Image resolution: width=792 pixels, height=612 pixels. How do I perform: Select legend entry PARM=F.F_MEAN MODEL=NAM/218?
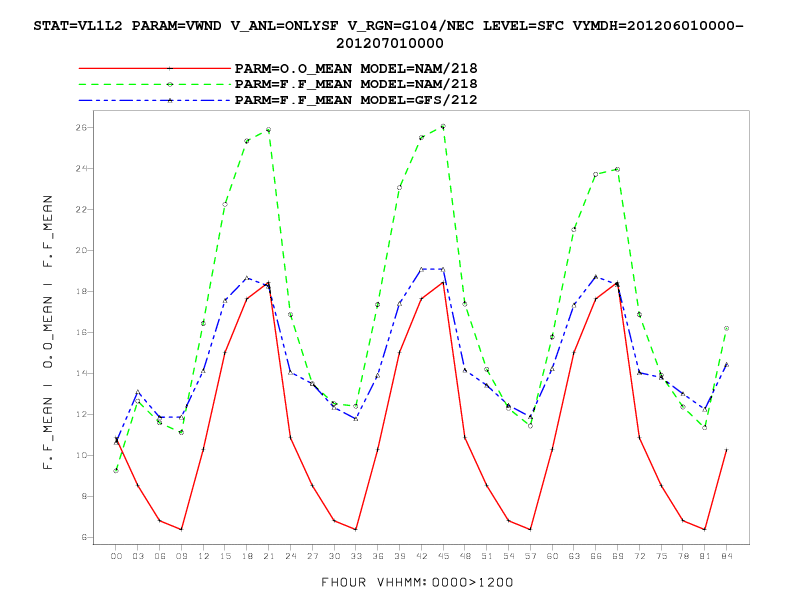(356, 84)
